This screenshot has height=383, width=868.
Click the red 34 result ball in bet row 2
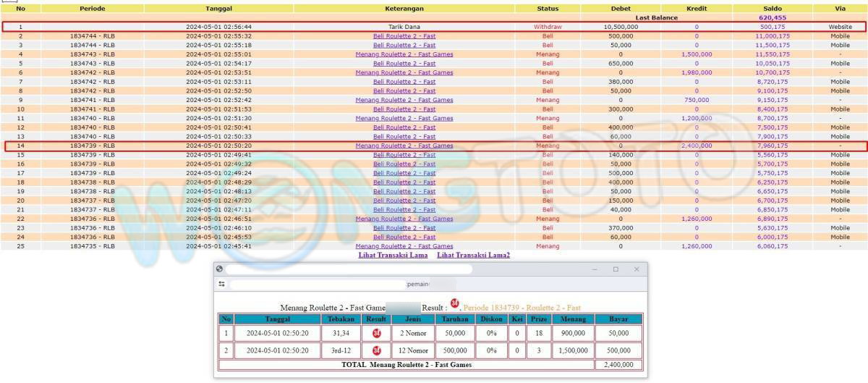click(x=377, y=351)
